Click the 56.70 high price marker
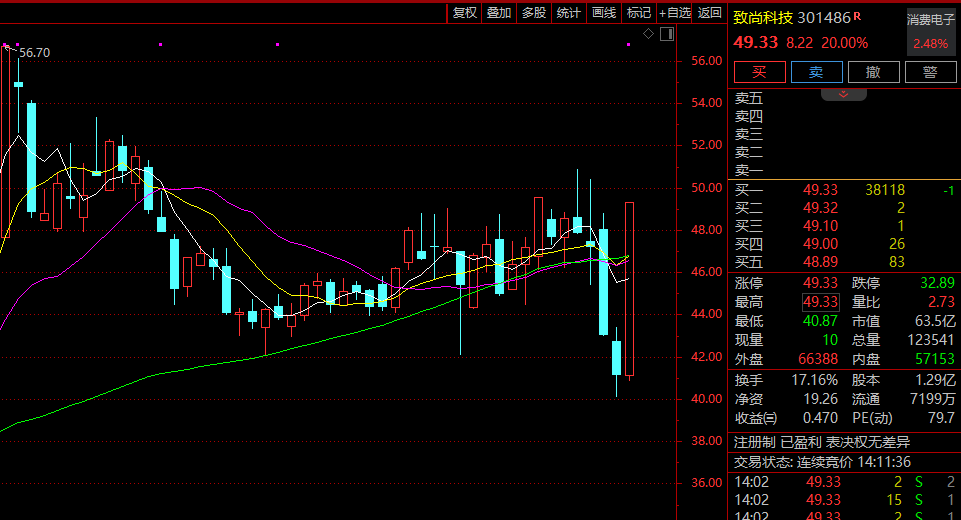This screenshot has width=961, height=520. click(x=34, y=52)
